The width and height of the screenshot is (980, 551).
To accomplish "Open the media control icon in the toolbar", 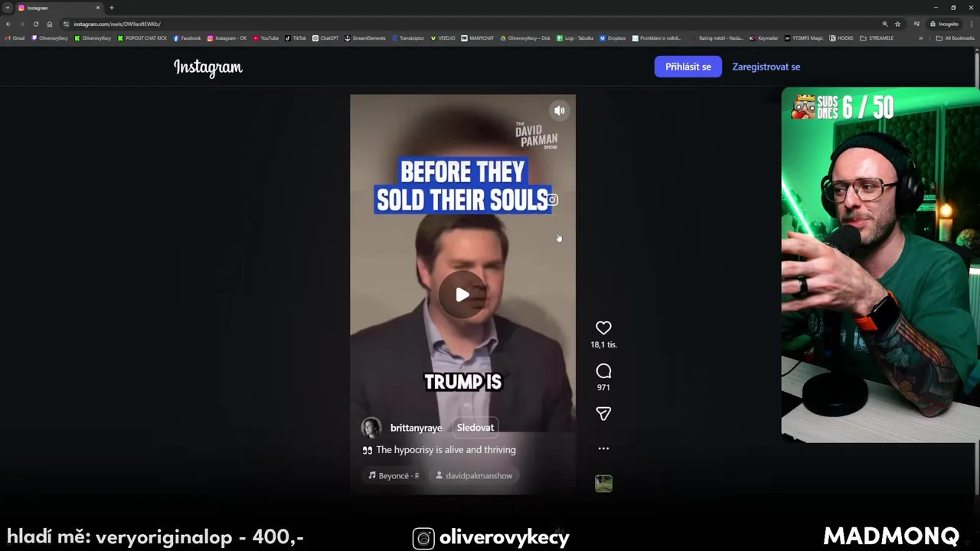I will [916, 24].
